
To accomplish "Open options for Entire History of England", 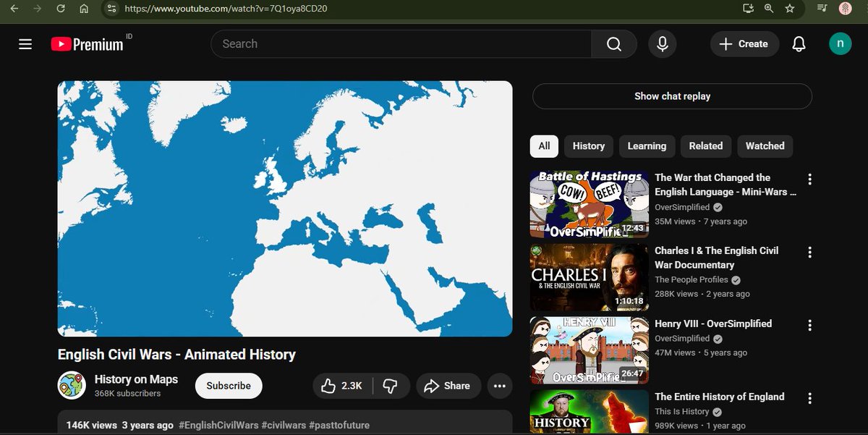I will point(809,398).
